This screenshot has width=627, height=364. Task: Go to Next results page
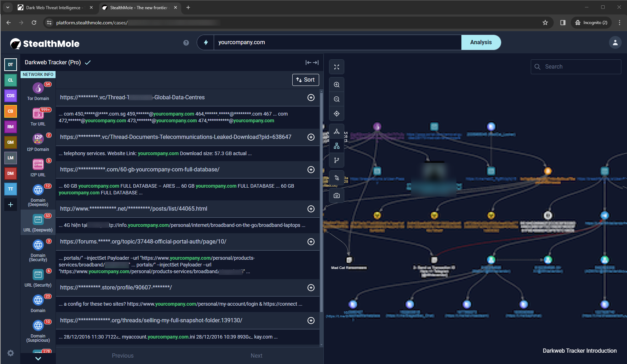tap(257, 356)
